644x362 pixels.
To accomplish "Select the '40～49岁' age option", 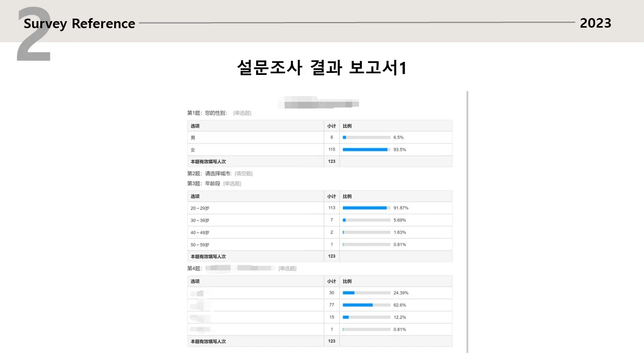I will tap(200, 233).
